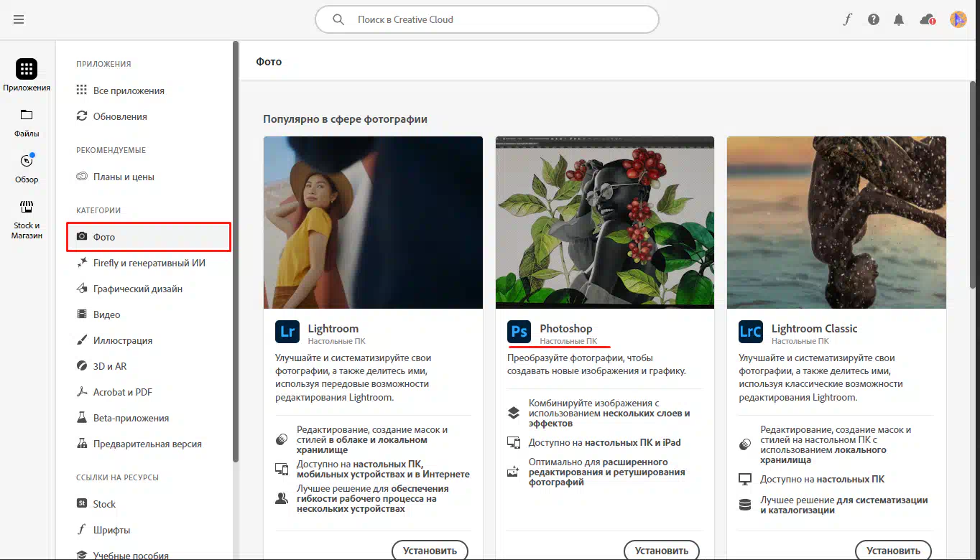Select Приложения grid icon in left rail
980x560 pixels.
click(27, 69)
